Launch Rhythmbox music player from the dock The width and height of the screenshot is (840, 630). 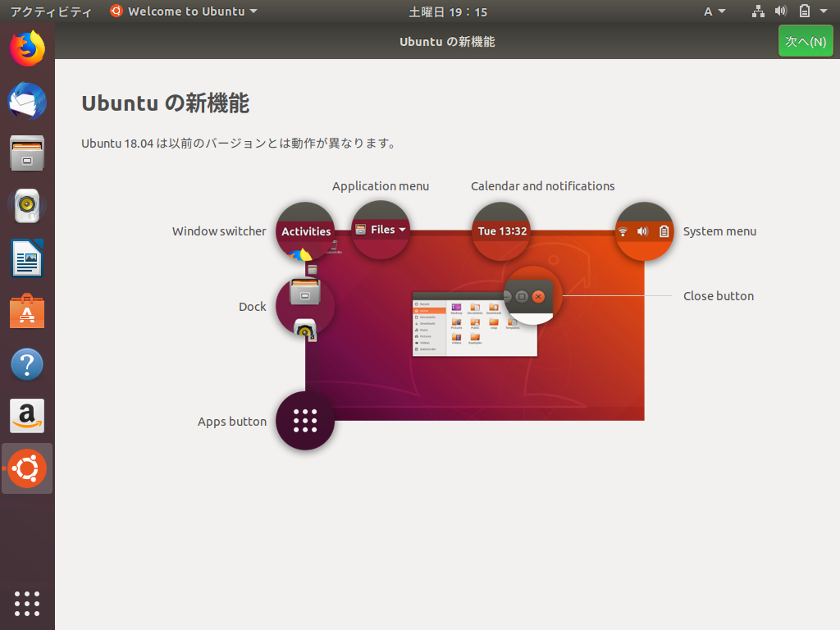27,206
